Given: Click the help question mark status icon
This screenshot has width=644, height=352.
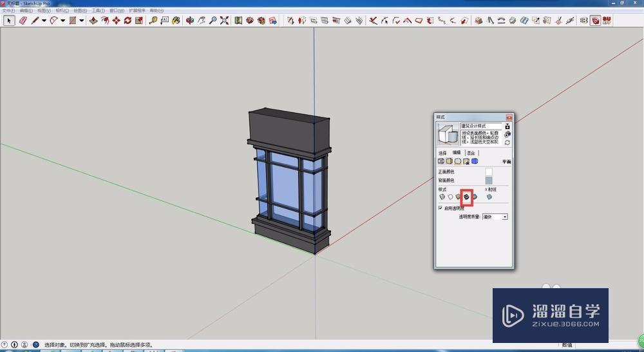Looking at the screenshot, I should (35, 345).
